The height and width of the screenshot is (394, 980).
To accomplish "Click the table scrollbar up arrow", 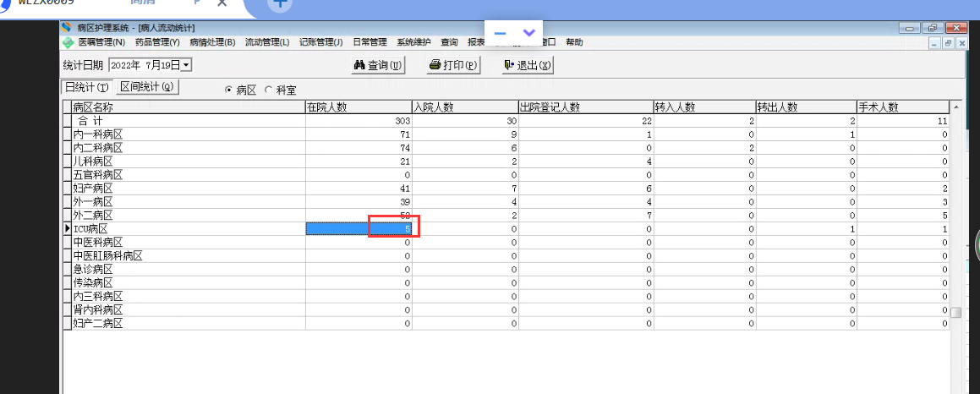I will coord(955,107).
